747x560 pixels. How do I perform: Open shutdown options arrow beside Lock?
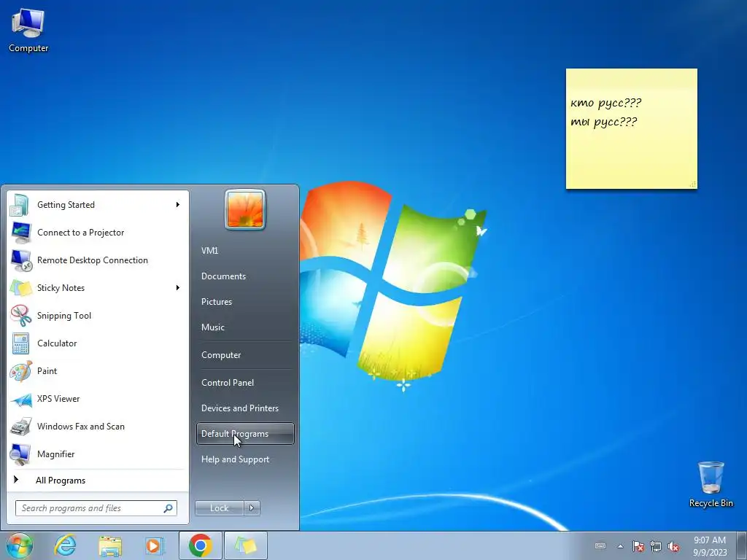click(x=252, y=508)
